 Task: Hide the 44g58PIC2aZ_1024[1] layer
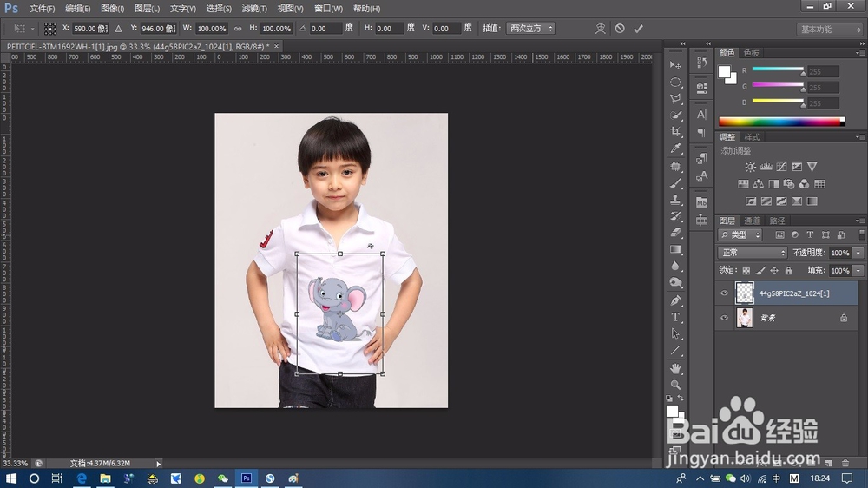click(725, 293)
